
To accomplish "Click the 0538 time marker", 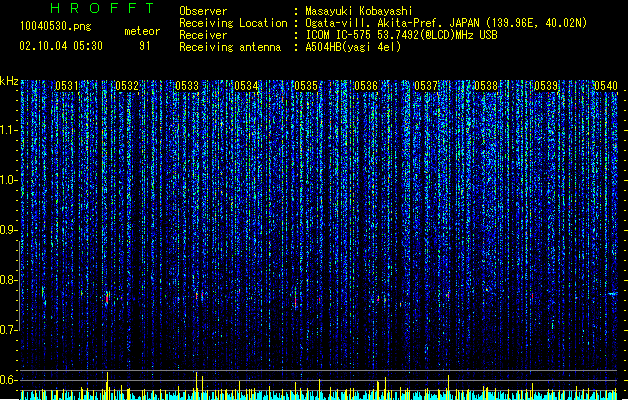I will (x=486, y=86).
